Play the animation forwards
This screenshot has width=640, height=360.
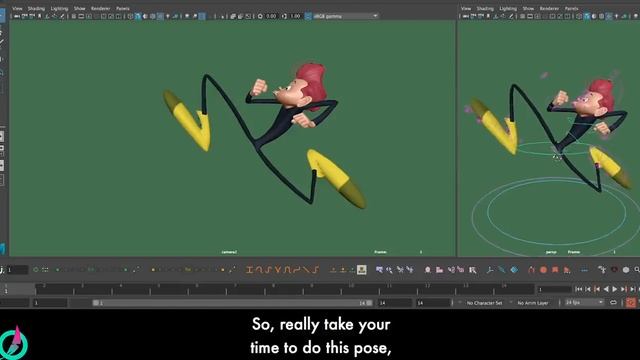pos(615,289)
